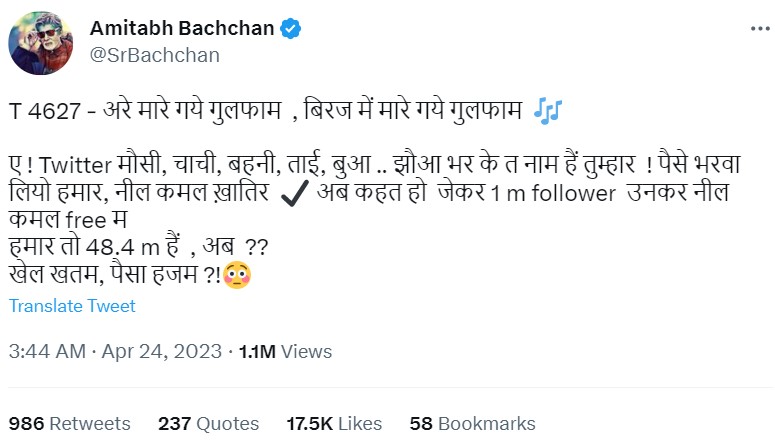Screen dimensions: 775x445
Task: Click the blue verified badge
Action: [x=290, y=29]
